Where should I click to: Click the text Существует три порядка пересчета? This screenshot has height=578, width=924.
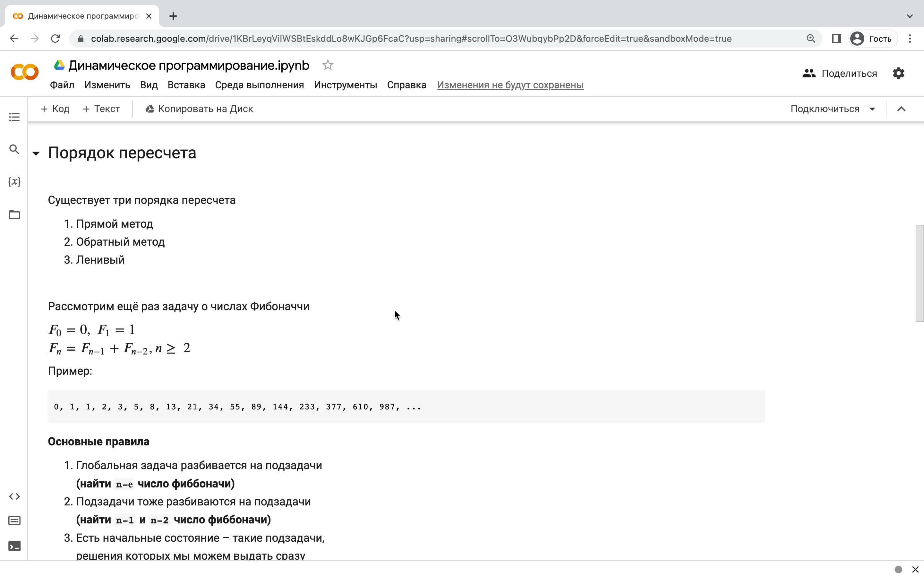click(142, 200)
